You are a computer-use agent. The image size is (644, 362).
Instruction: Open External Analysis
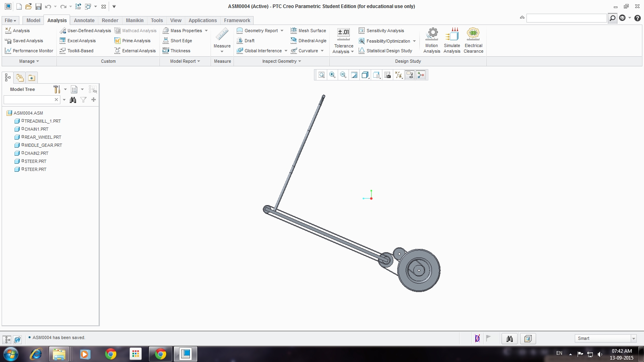click(x=135, y=51)
